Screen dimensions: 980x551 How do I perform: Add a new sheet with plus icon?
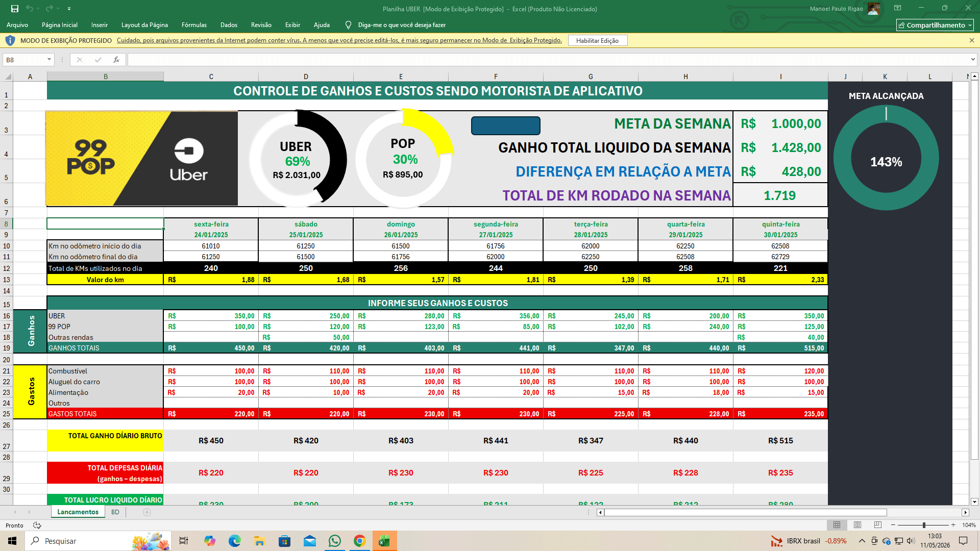click(147, 512)
